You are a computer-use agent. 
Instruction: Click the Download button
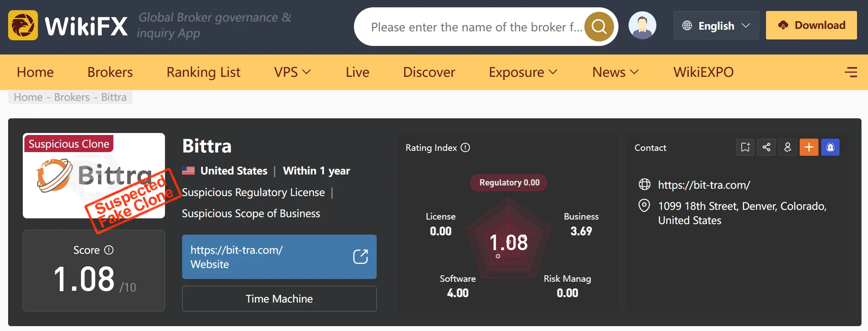tap(812, 25)
